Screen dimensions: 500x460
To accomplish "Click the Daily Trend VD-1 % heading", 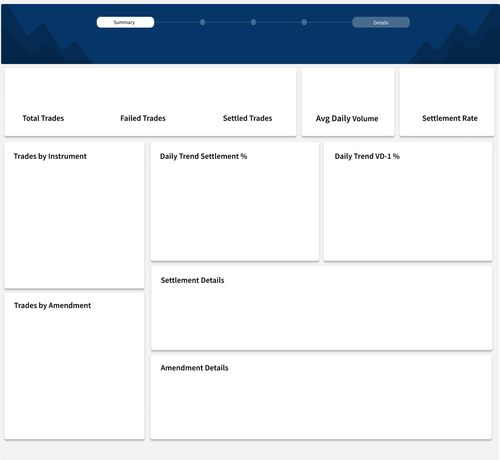I will [367, 156].
